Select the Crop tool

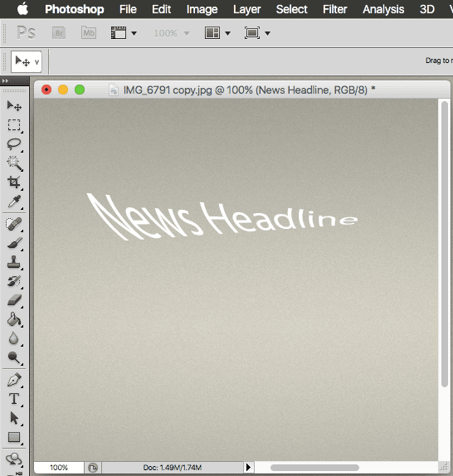pyautogui.click(x=14, y=182)
